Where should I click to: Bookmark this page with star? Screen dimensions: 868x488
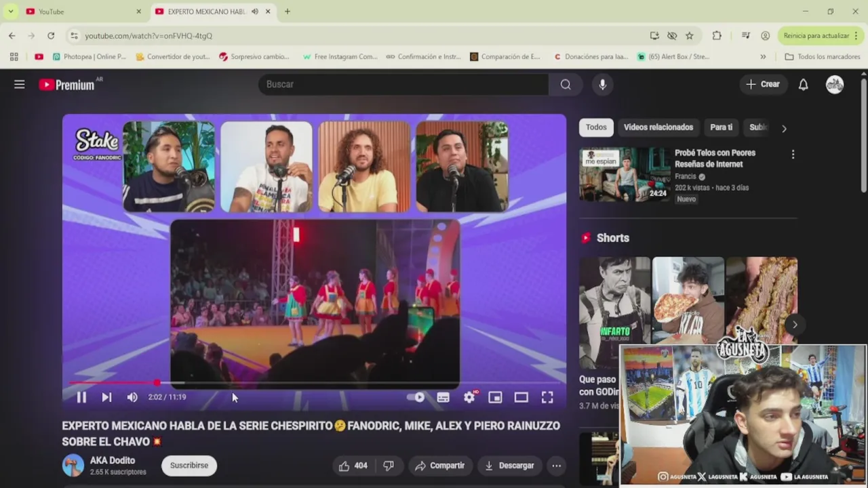click(690, 35)
